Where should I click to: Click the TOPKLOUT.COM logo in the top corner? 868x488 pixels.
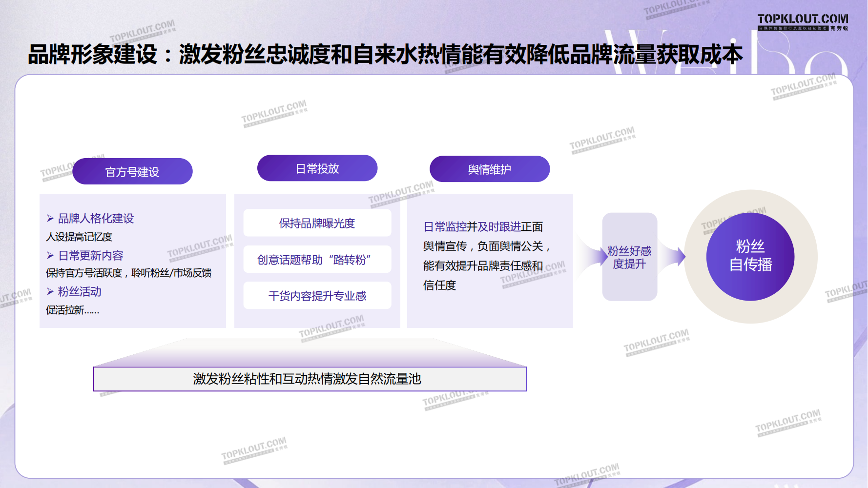(803, 21)
